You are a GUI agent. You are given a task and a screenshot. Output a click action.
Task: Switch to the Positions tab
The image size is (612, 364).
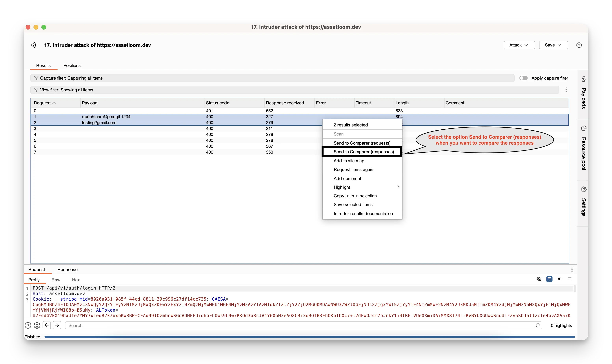(72, 65)
